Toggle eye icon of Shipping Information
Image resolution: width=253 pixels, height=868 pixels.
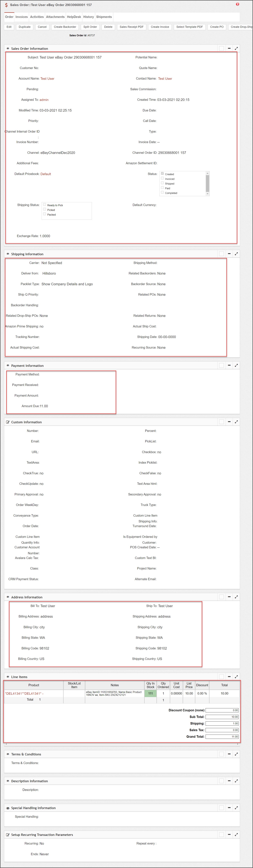tap(8, 254)
